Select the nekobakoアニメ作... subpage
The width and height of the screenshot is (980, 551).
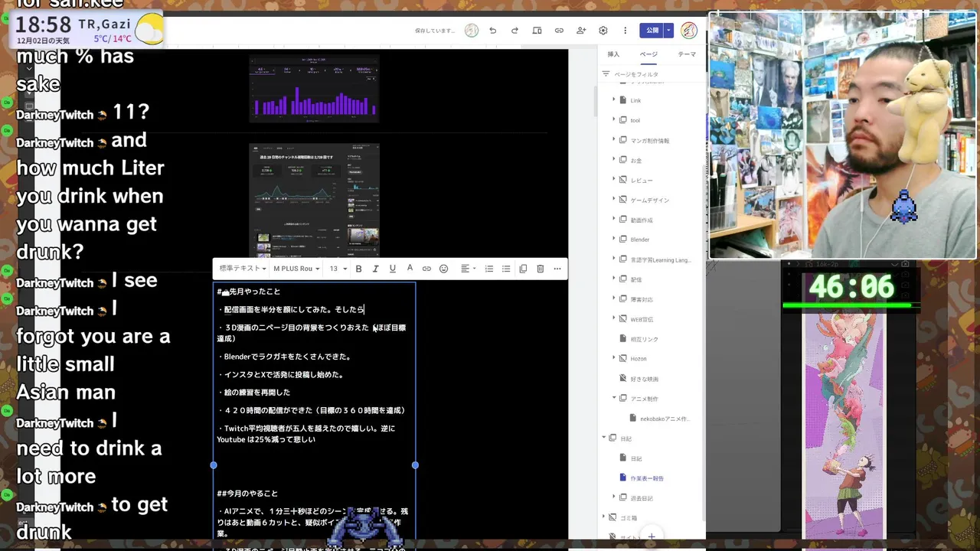pos(665,419)
